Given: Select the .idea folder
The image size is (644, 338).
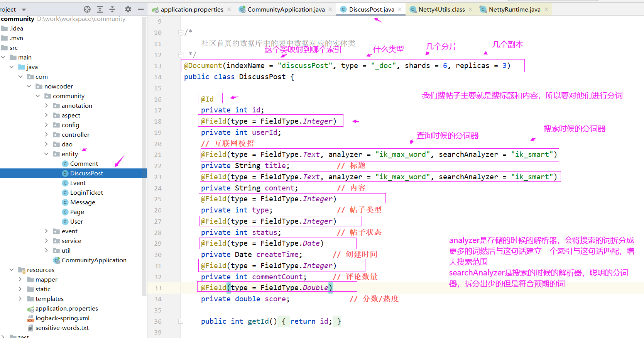Looking at the screenshot, I should click(12, 28).
